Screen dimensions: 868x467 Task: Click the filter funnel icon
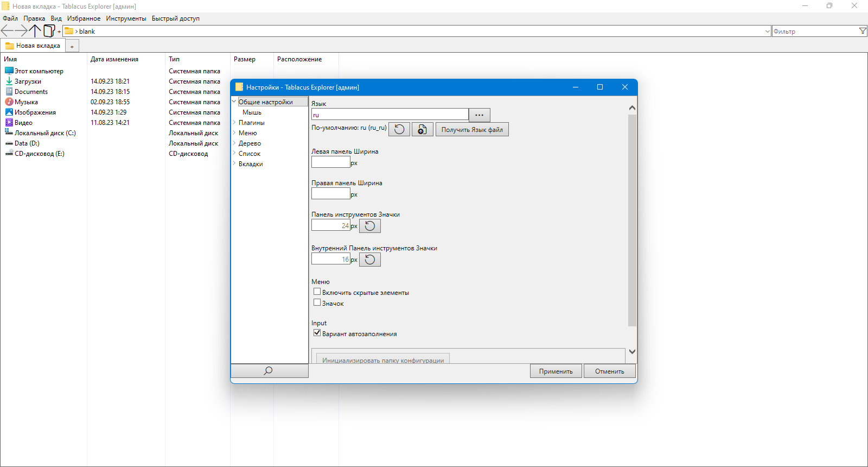pos(863,31)
